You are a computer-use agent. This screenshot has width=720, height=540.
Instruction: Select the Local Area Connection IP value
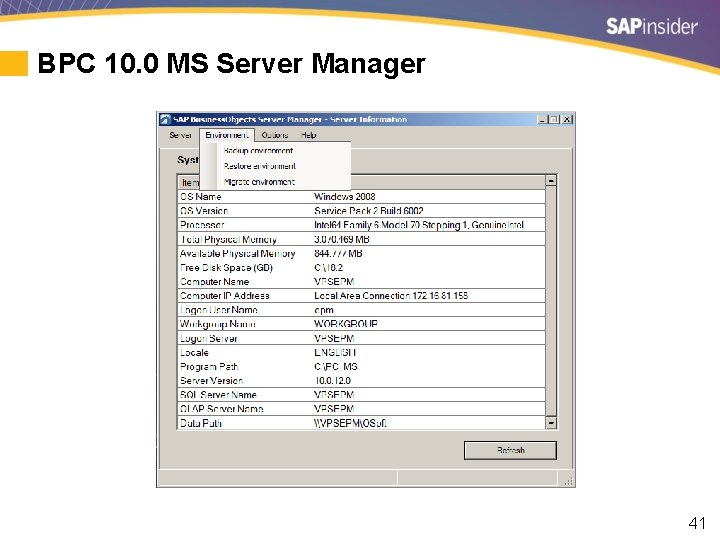[x=391, y=296]
